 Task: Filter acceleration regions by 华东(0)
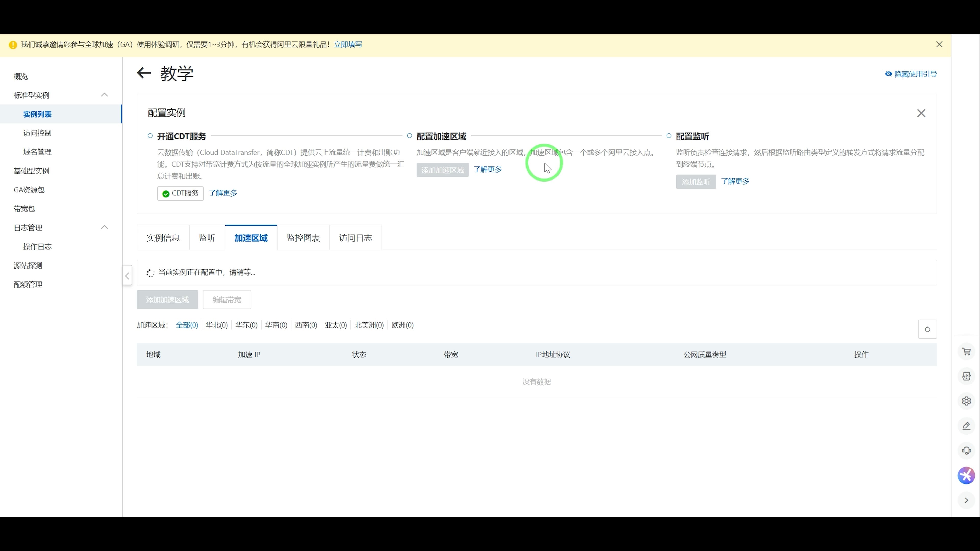247,325
